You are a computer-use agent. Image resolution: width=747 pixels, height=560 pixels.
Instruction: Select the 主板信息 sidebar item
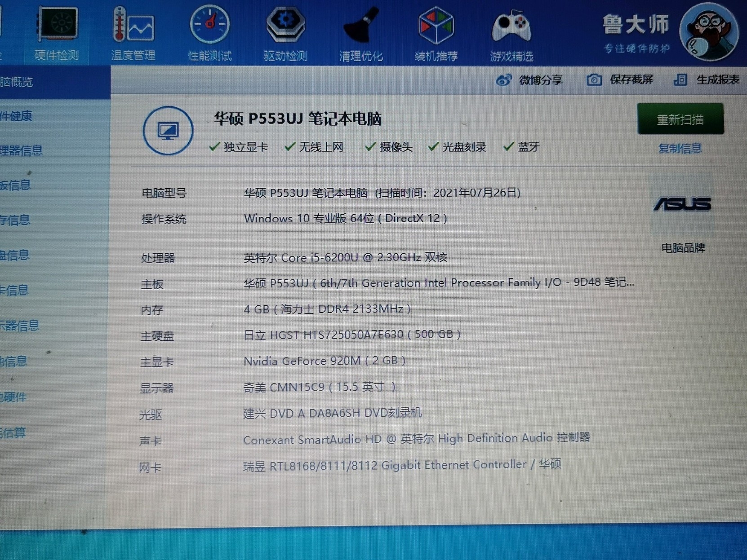(15, 185)
